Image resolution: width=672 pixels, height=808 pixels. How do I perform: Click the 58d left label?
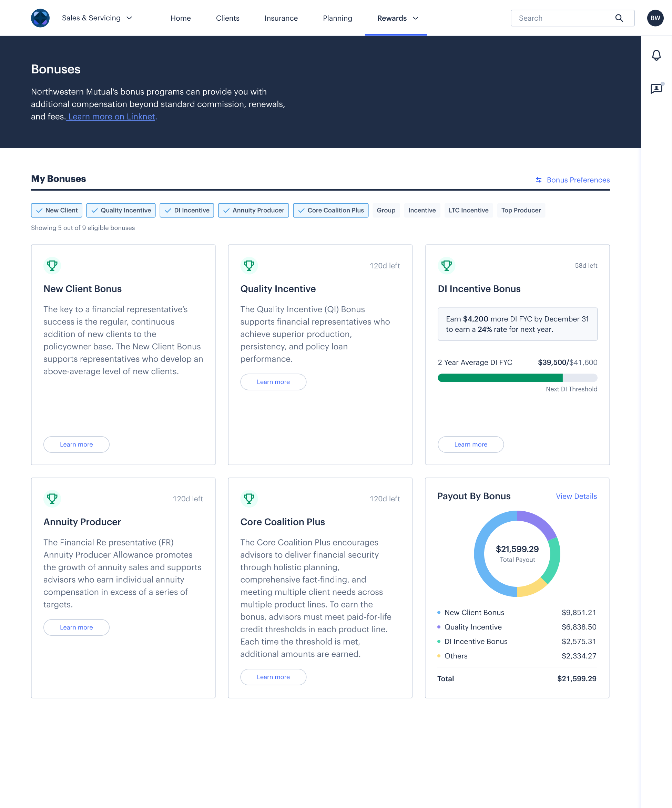(x=586, y=265)
